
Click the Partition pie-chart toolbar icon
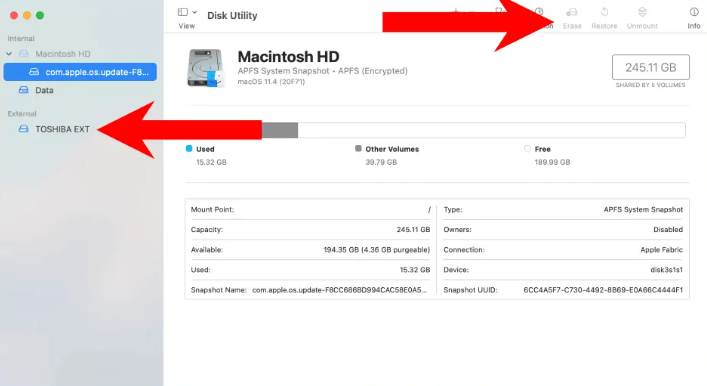click(540, 12)
